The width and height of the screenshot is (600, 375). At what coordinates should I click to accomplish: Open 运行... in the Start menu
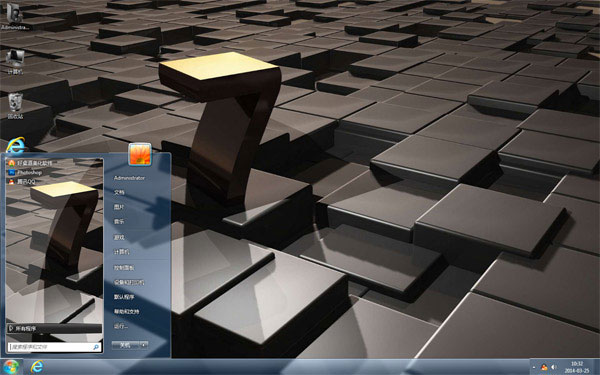point(121,326)
